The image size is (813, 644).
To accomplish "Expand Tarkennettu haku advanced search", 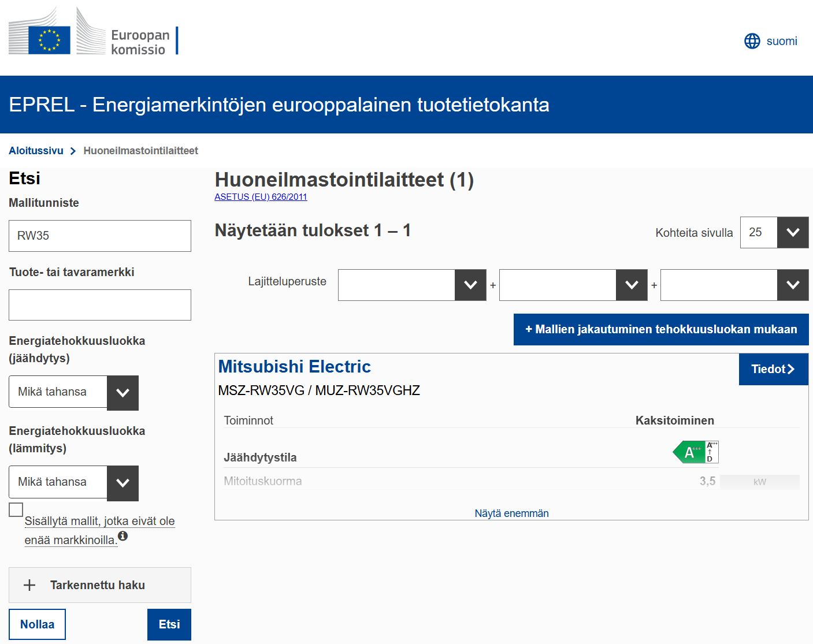I will (100, 585).
